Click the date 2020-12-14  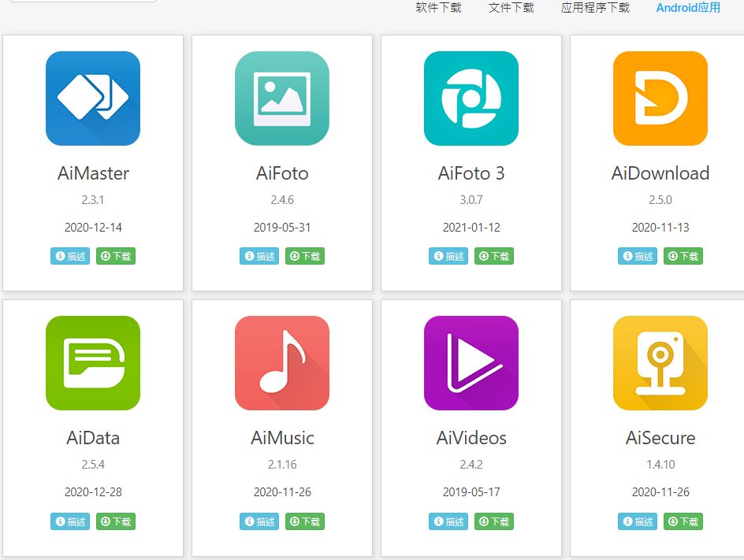click(x=93, y=228)
